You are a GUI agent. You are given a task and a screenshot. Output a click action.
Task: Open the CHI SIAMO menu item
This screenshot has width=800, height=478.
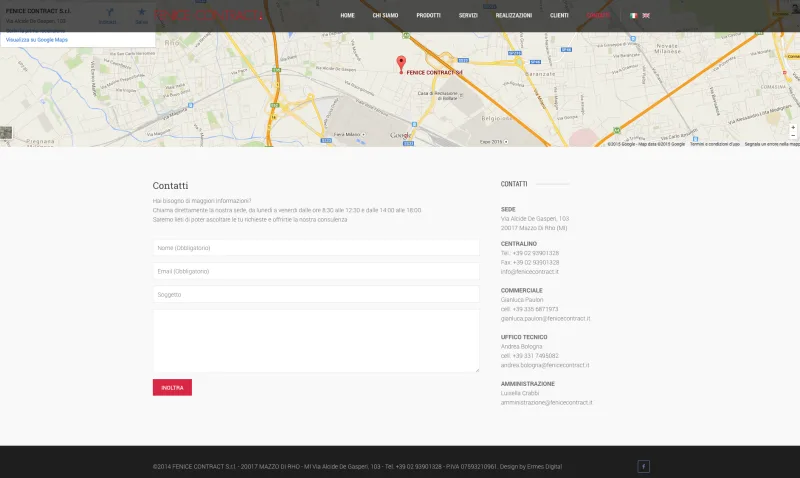385,15
